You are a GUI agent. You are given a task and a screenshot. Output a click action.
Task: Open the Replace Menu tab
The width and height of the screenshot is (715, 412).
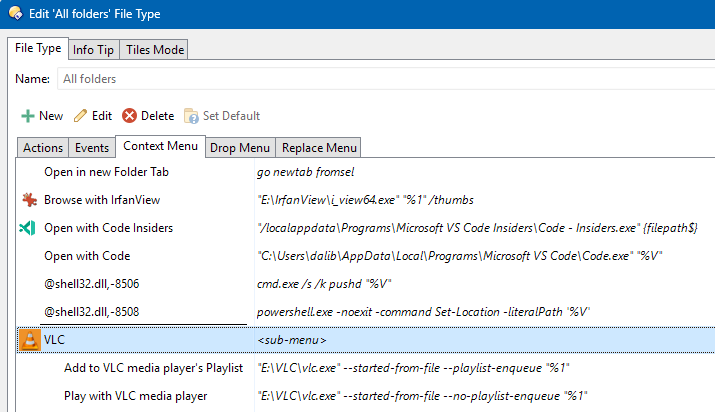[319, 148]
